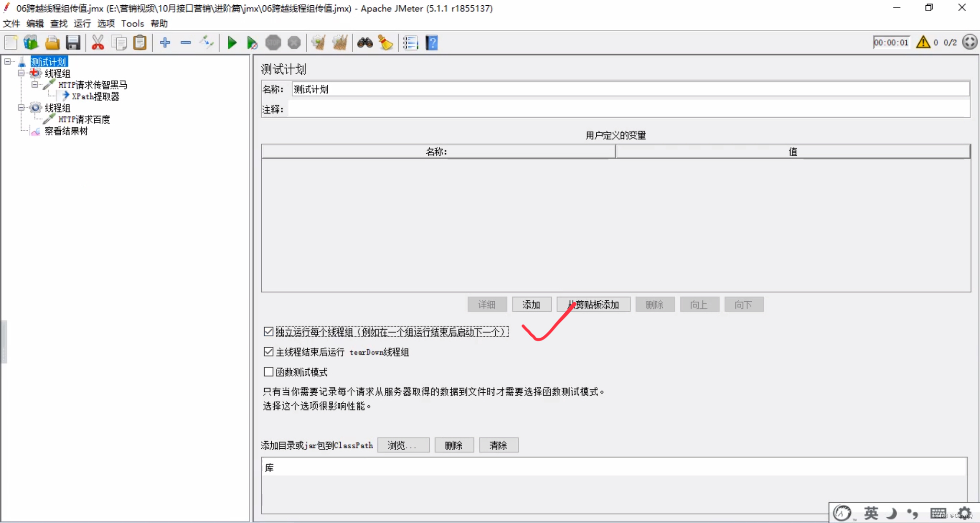Enable functional test mode checkbox

coord(269,372)
